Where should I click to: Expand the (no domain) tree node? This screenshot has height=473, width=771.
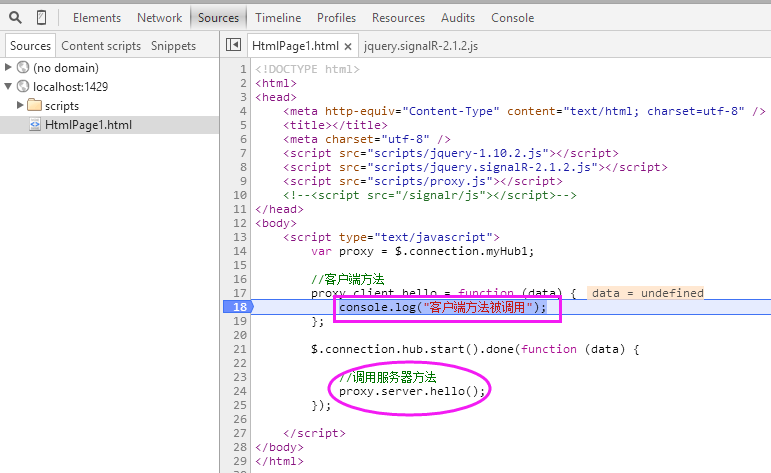point(8,66)
